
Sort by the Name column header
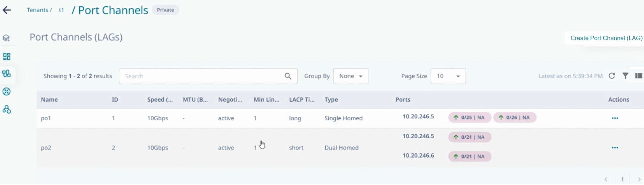[x=49, y=100]
